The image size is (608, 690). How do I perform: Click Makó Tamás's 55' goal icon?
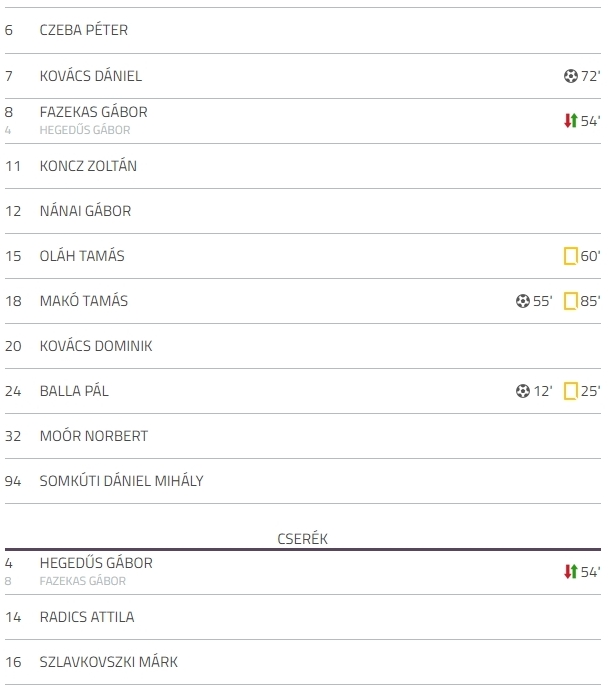pyautogui.click(x=523, y=301)
